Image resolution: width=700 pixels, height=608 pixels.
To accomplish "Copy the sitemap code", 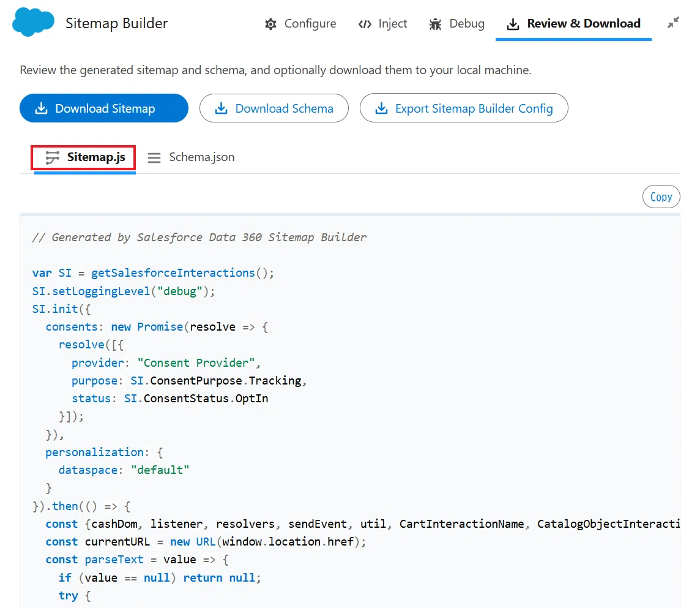I will (661, 197).
